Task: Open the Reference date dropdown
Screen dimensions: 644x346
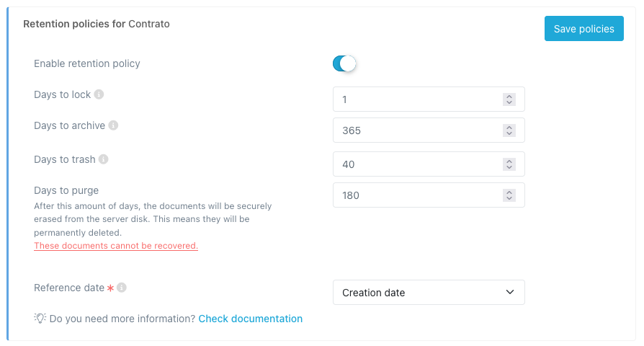Action: 428,293
